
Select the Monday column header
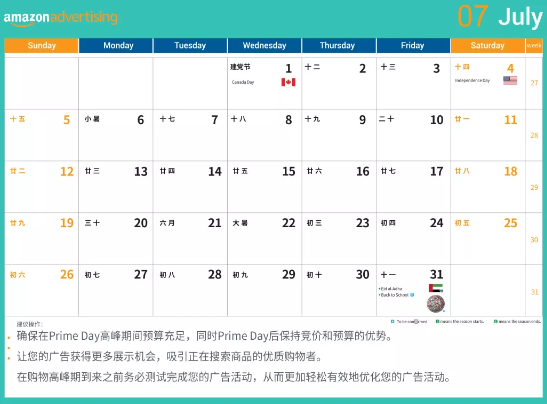pos(116,45)
